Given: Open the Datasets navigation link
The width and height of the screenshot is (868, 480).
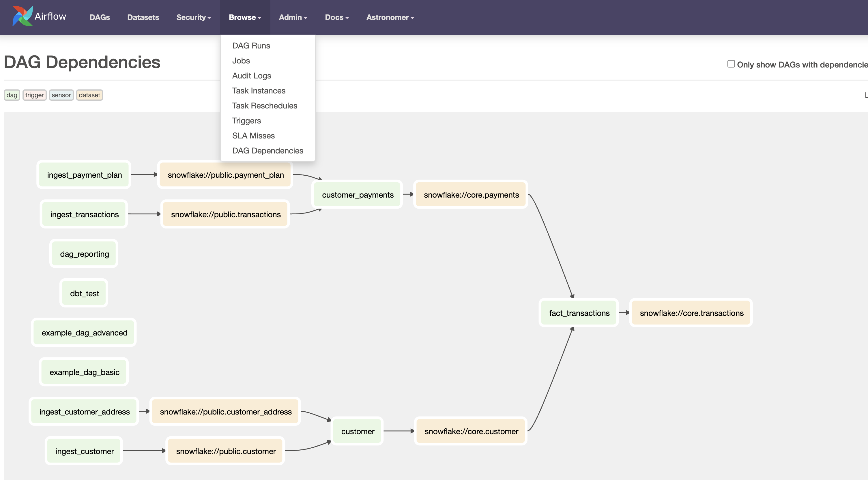Looking at the screenshot, I should coord(143,17).
